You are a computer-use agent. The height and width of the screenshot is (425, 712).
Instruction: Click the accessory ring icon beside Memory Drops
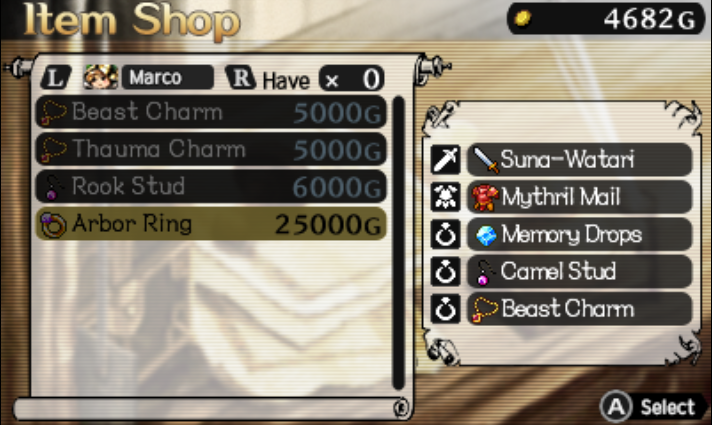(445, 234)
